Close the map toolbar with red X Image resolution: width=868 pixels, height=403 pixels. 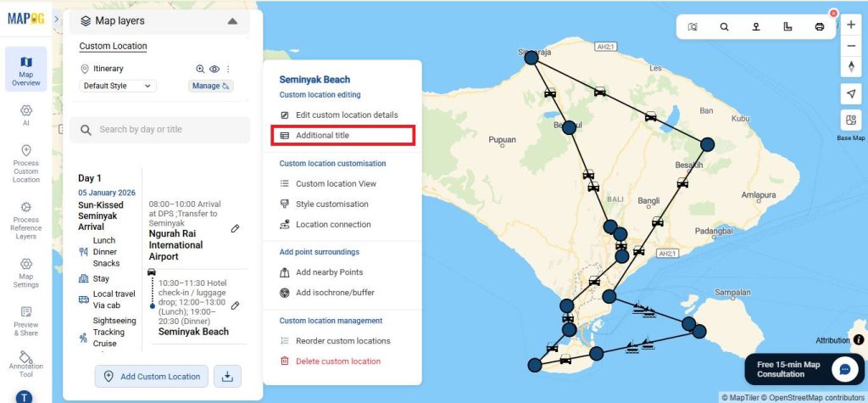pyautogui.click(x=833, y=14)
